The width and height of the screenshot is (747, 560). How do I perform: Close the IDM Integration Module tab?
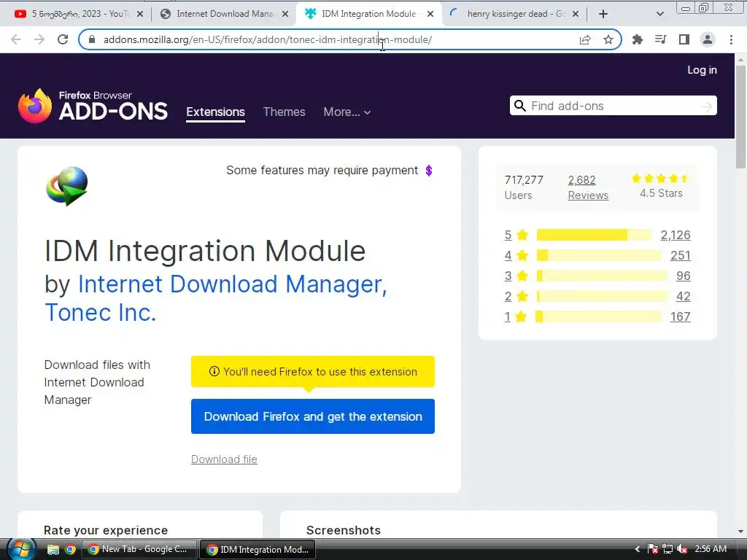coord(430,14)
